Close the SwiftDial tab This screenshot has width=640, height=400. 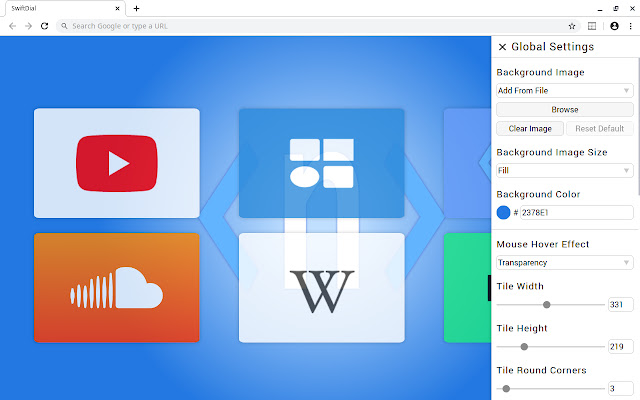click(x=117, y=8)
